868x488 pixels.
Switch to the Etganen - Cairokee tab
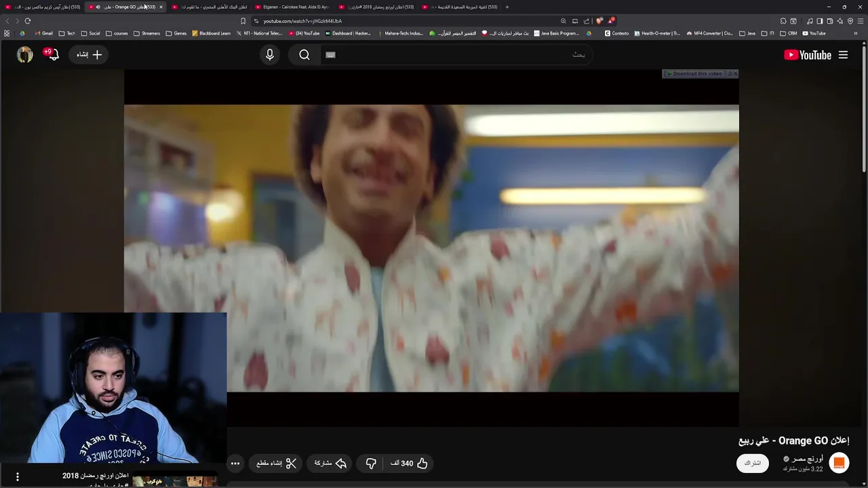[x=292, y=7]
